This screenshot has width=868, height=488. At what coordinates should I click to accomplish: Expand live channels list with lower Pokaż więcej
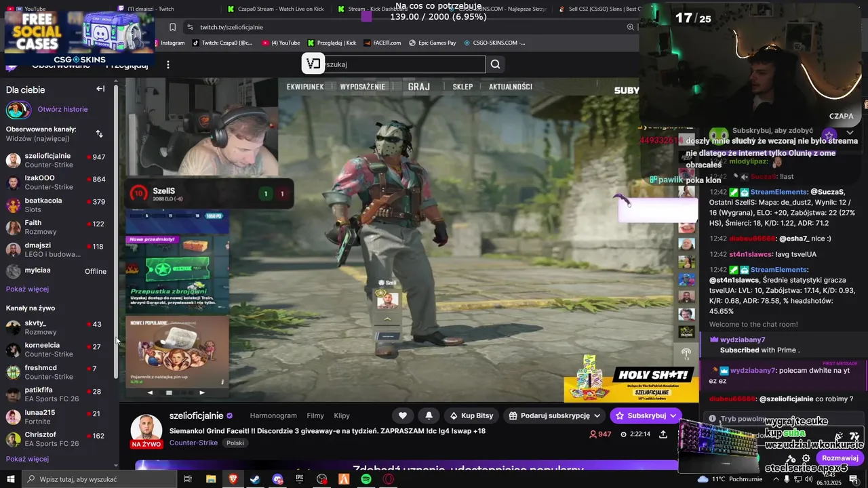27,459
